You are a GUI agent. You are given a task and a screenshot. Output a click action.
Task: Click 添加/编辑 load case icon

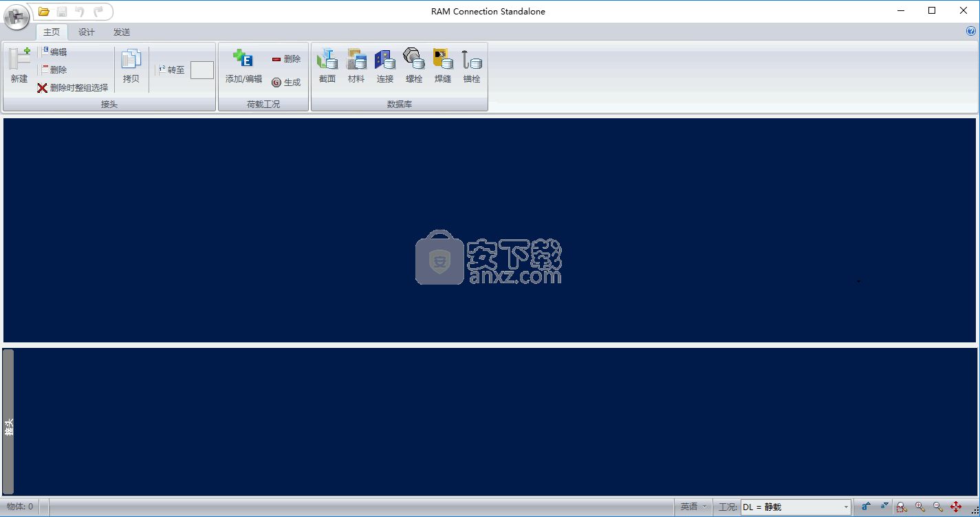pyautogui.click(x=243, y=66)
